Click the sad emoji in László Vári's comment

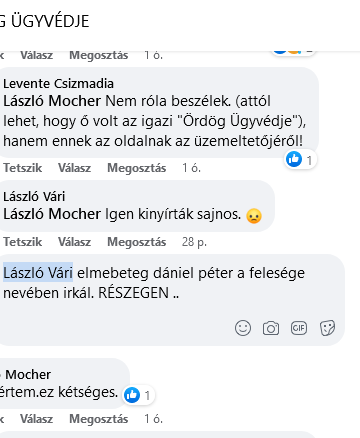pos(254,216)
